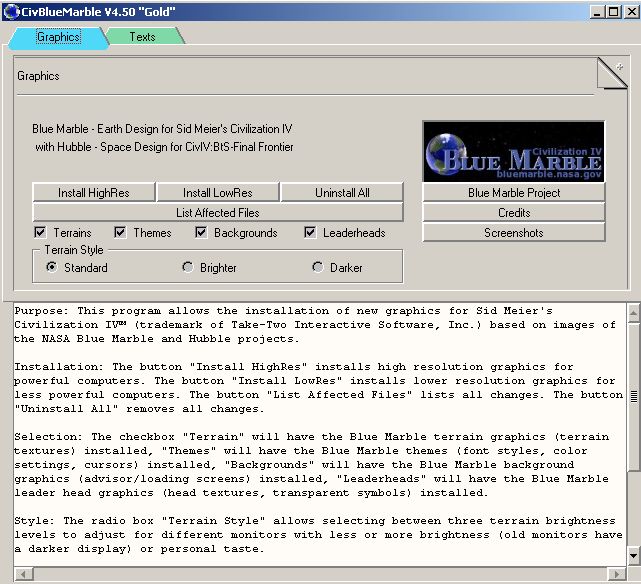
Task: Click the 'Selection:' paragraph text
Action: (x=312, y=465)
